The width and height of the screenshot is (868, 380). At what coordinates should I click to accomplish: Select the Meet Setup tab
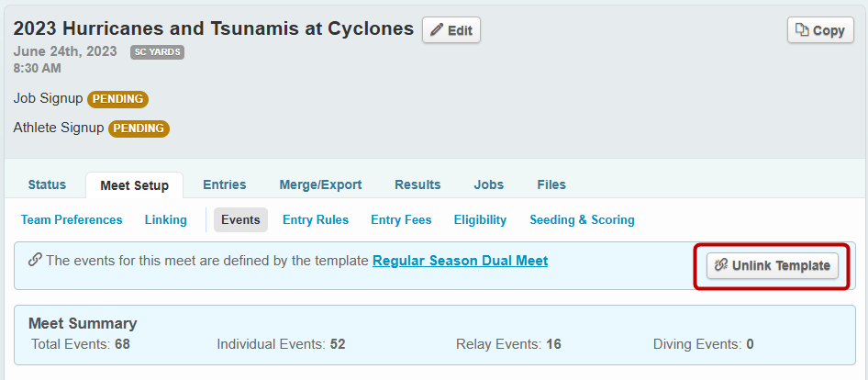pos(134,185)
